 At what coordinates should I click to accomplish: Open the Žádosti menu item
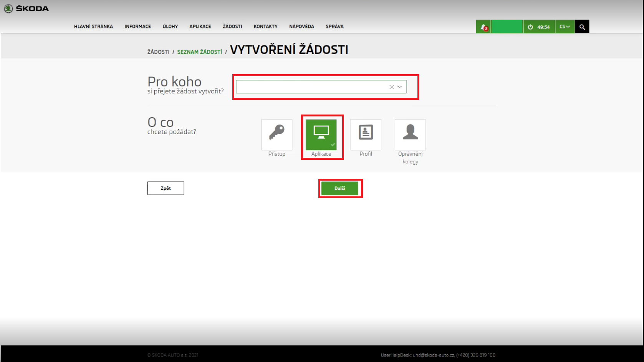pyautogui.click(x=232, y=27)
